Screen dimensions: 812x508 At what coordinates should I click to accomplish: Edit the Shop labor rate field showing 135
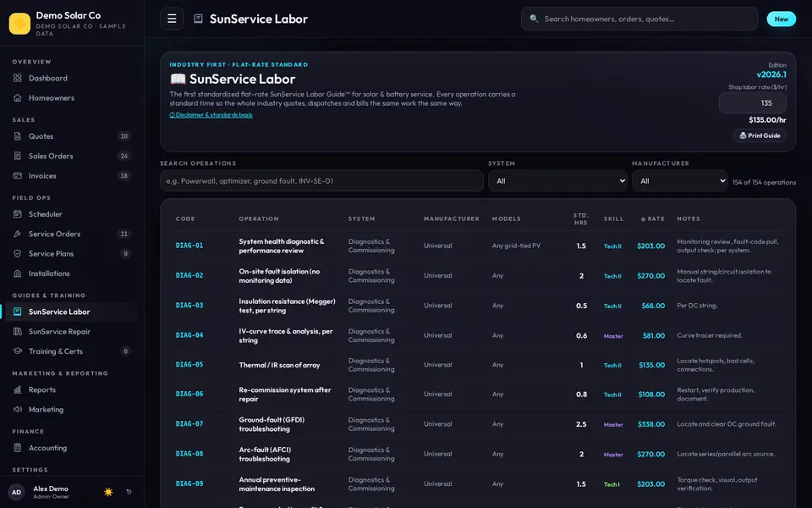[753, 103]
